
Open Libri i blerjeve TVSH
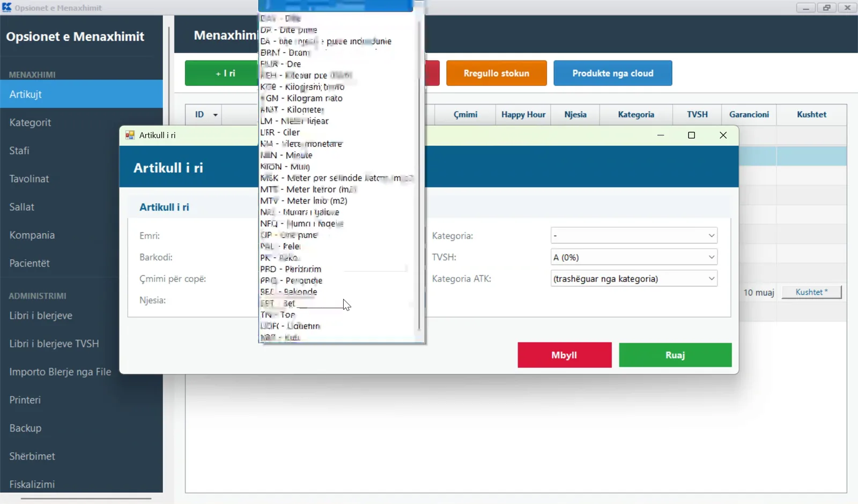pos(82,344)
